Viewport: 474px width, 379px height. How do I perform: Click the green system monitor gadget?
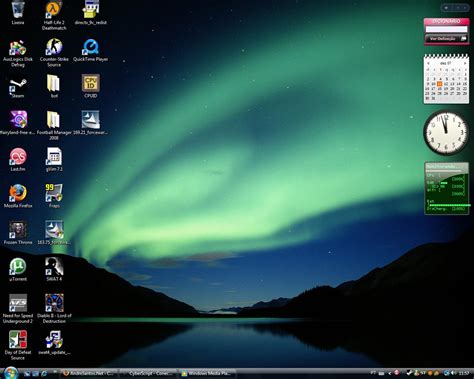pos(447,188)
